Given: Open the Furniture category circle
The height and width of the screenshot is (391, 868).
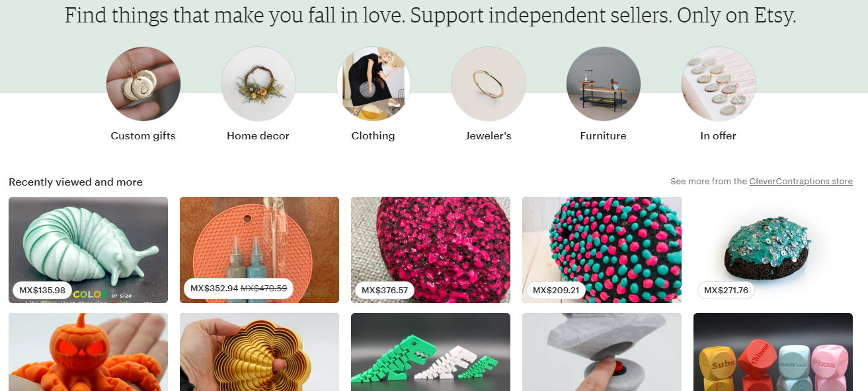Looking at the screenshot, I should point(603,84).
